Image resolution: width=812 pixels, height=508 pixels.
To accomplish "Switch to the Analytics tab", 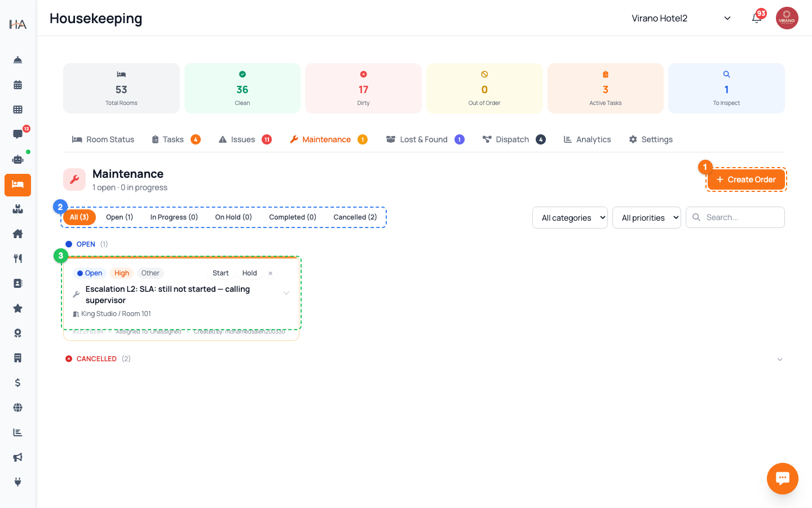I will 587,139.
